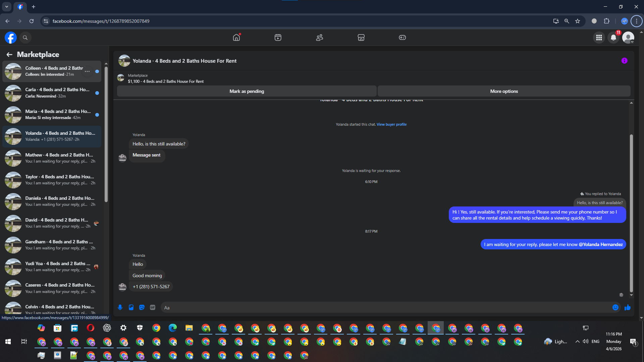Open Colleen's conversation in the list
The image size is (644, 362).
(52, 71)
